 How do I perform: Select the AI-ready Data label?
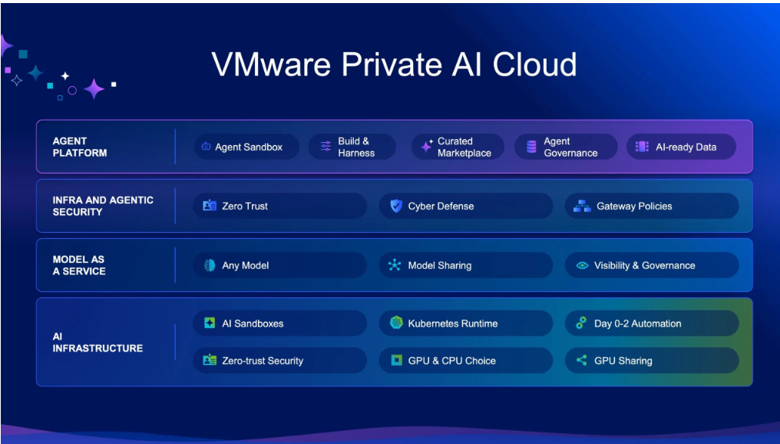(x=686, y=147)
